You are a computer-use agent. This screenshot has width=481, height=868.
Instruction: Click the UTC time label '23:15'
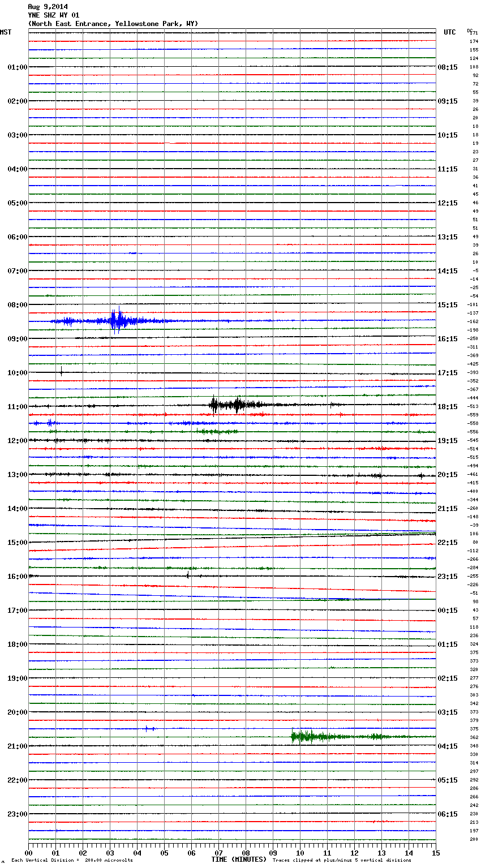(448, 577)
